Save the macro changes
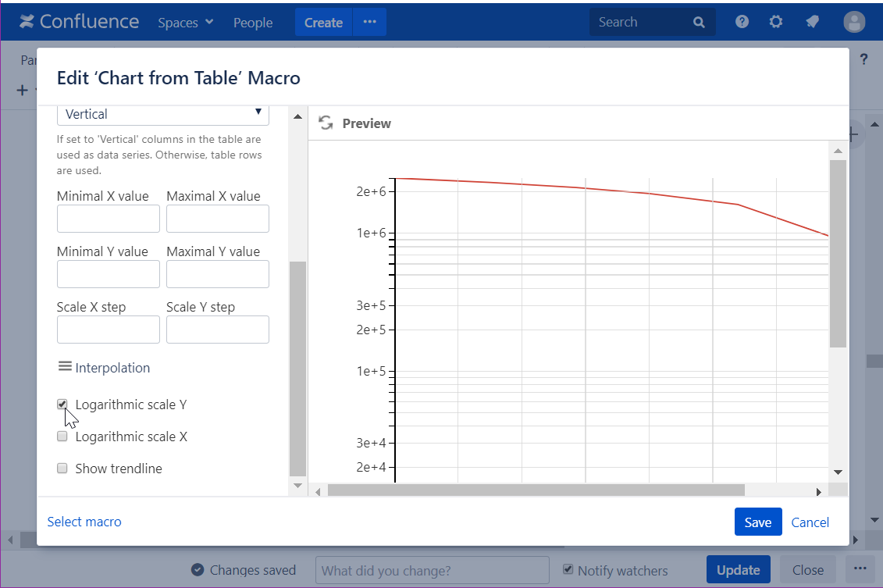This screenshot has width=883, height=588. tap(757, 522)
